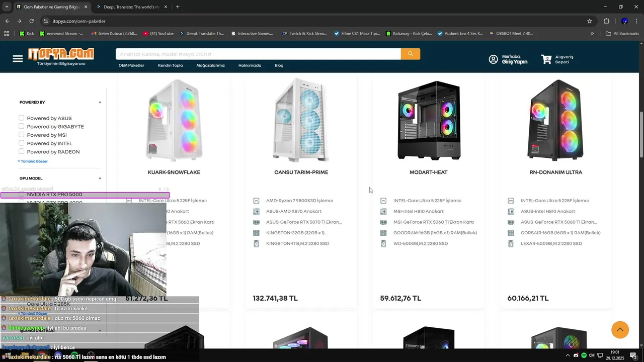This screenshot has height=362, width=644.
Task: Open the Mağazalarımız menu item
Action: coord(210,65)
